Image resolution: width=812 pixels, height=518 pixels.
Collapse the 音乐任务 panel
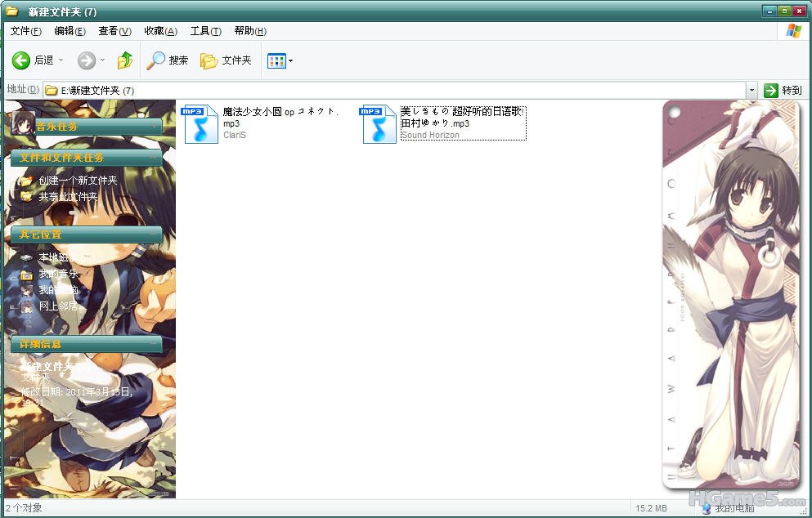point(154,127)
